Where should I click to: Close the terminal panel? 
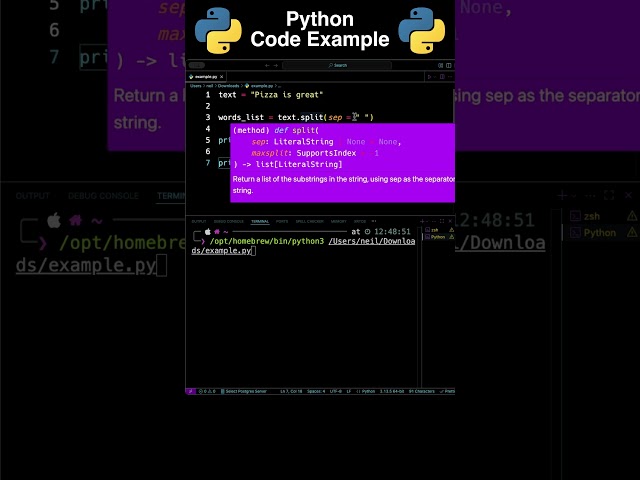click(x=450, y=221)
